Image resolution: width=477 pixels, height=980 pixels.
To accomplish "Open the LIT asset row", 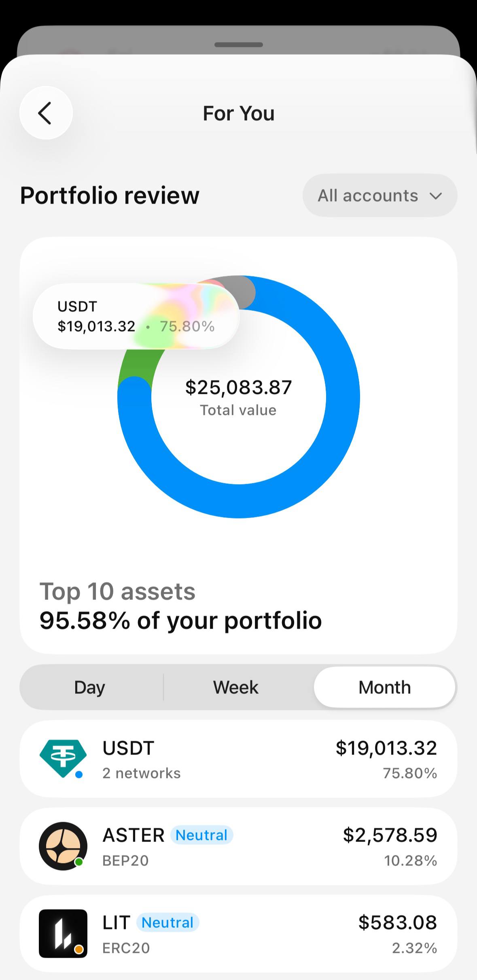I will tap(238, 934).
